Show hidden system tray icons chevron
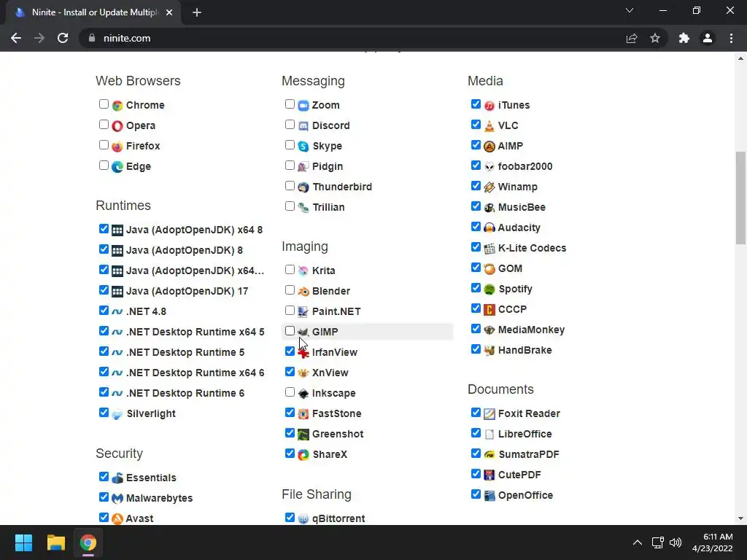 click(638, 542)
